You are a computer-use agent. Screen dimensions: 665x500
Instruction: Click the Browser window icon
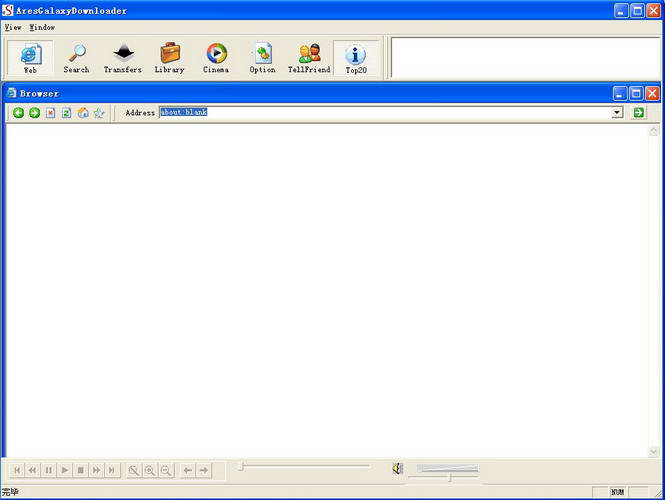click(11, 93)
